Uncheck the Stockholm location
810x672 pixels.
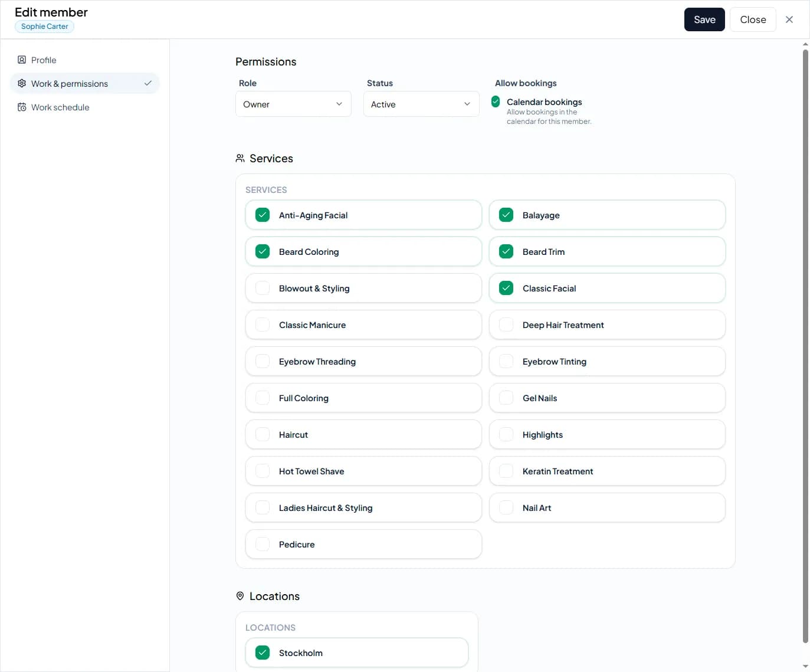262,653
